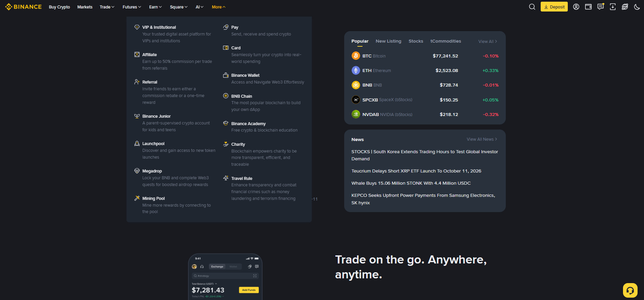This screenshot has height=300, width=644.
Task: Click View All in the market panel
Action: point(488,41)
